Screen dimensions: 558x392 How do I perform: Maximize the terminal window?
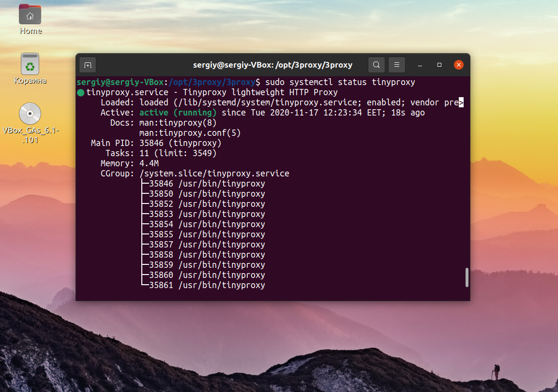pyautogui.click(x=439, y=65)
